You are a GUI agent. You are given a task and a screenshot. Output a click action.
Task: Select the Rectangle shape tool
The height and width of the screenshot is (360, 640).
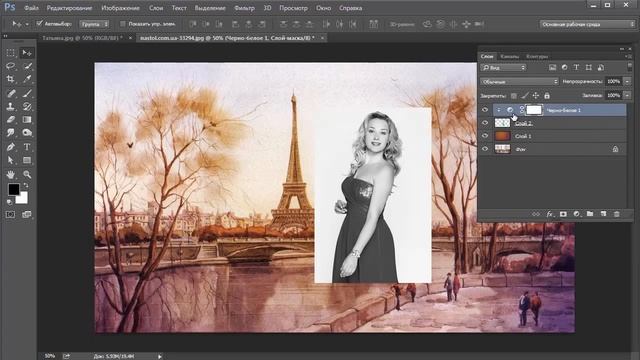tap(27, 160)
